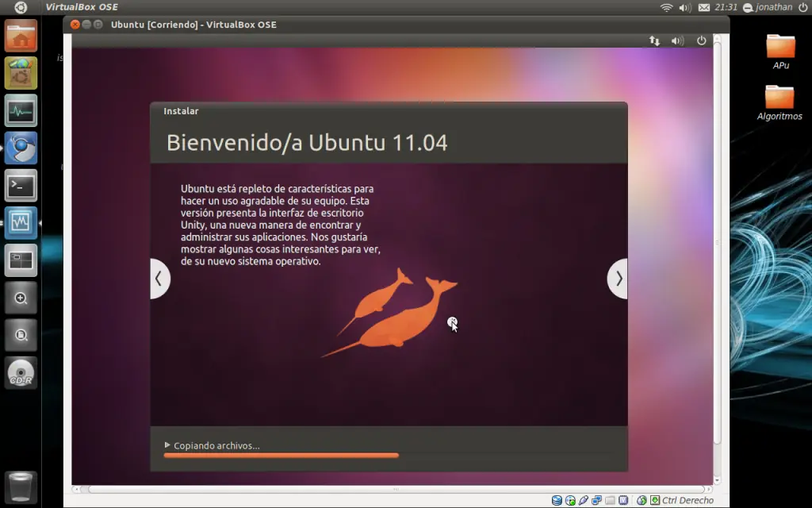
Task: Open Home Folder from the launcher
Action: click(21, 36)
